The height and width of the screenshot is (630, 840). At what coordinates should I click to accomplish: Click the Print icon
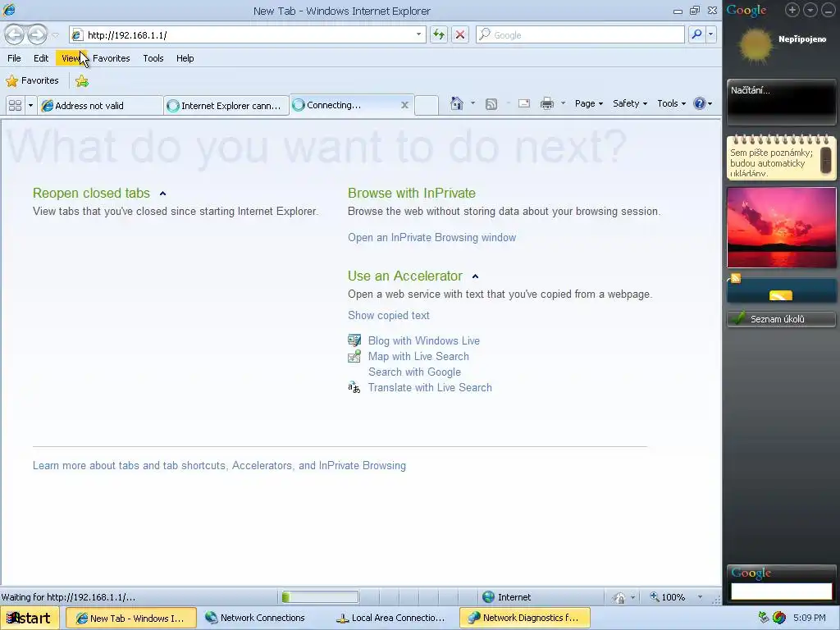pos(547,103)
